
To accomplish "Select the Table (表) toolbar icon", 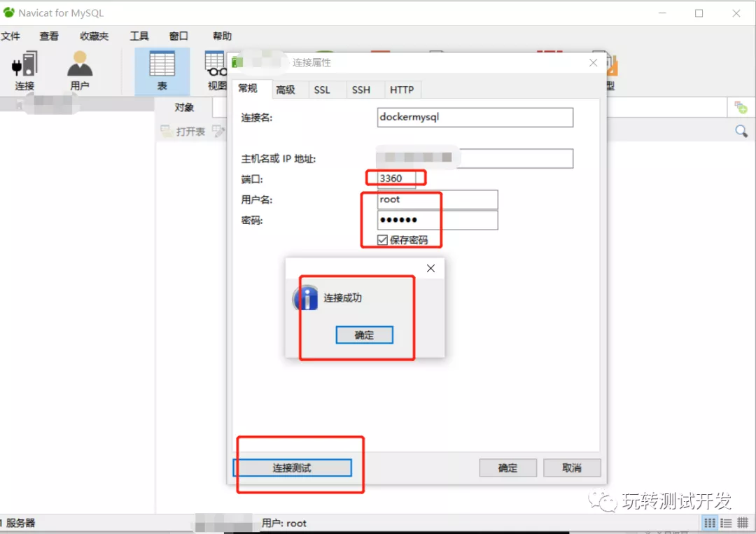I will pos(162,71).
